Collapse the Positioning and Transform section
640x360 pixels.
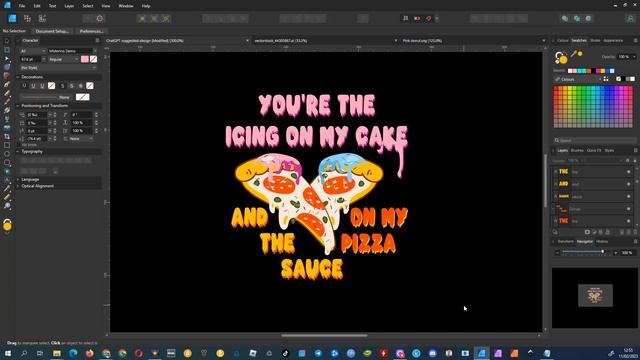point(18,106)
